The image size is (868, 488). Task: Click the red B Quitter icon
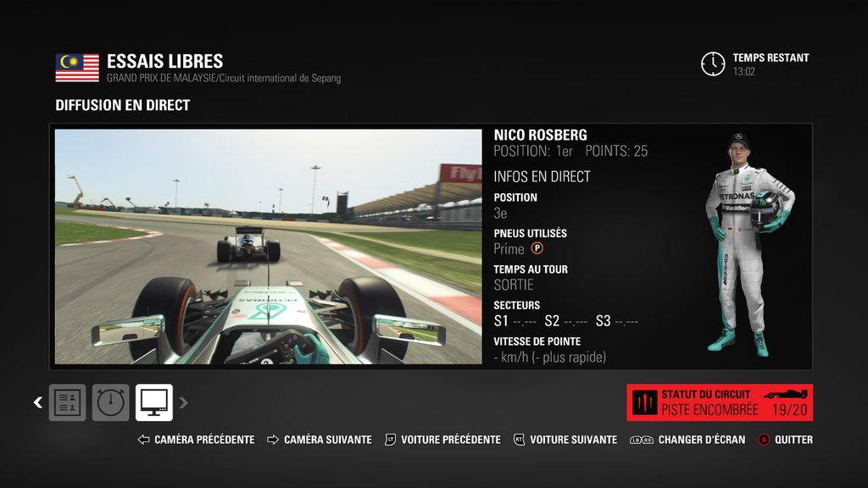click(764, 440)
